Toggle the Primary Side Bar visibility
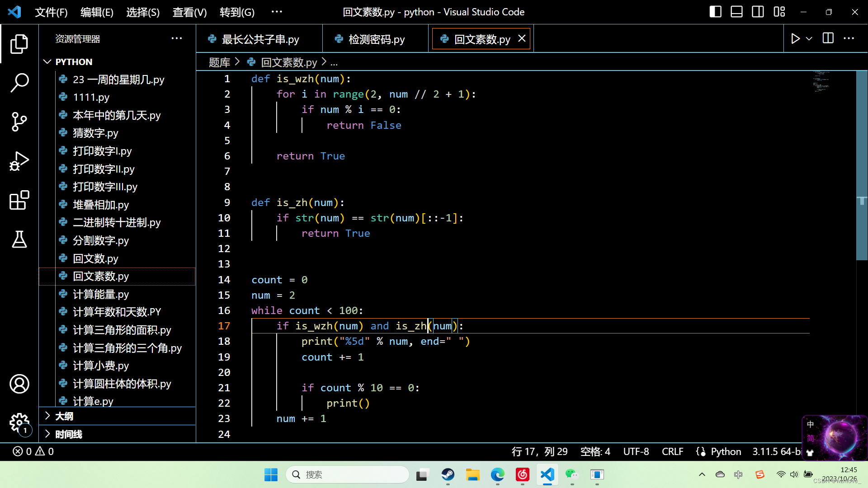Screen dimensions: 868x488 pyautogui.click(x=716, y=12)
